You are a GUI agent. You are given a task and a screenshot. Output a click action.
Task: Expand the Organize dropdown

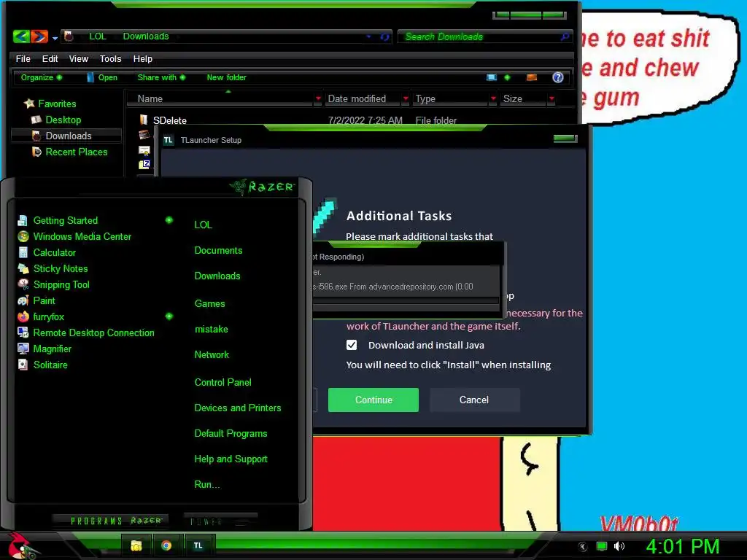coord(41,77)
